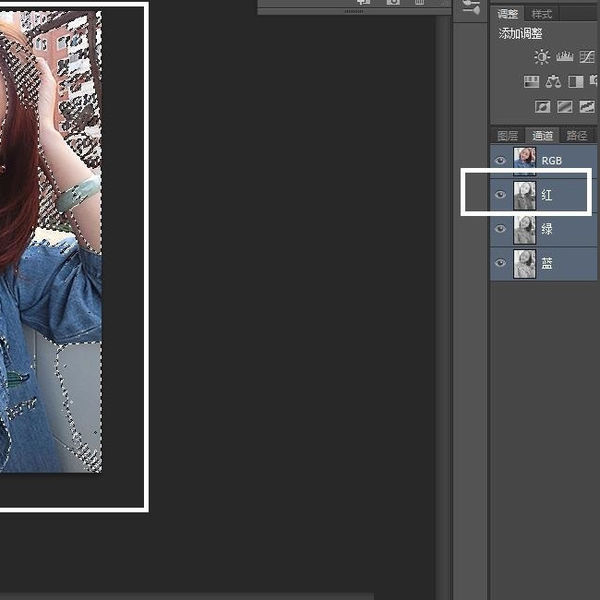
Task: Open the 路径 (Paths) tab
Action: 577,136
